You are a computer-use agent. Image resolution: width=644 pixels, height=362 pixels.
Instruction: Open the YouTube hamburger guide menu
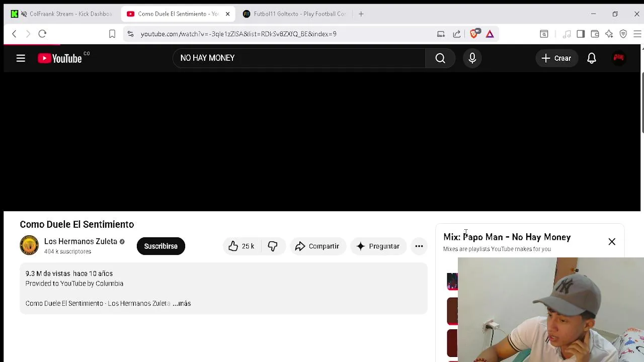21,58
